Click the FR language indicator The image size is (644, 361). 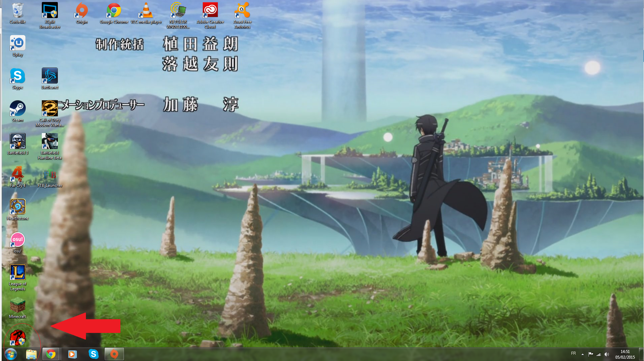click(x=573, y=353)
